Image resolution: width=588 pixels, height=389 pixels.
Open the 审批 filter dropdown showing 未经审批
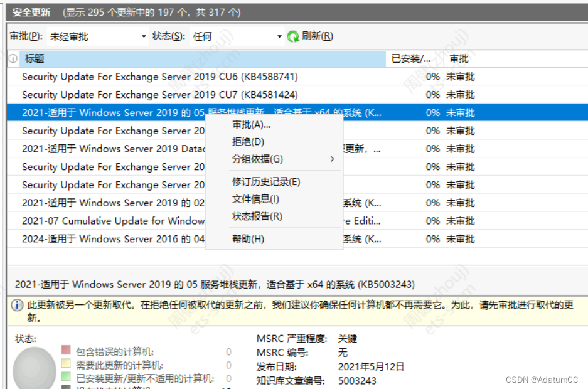click(x=144, y=36)
